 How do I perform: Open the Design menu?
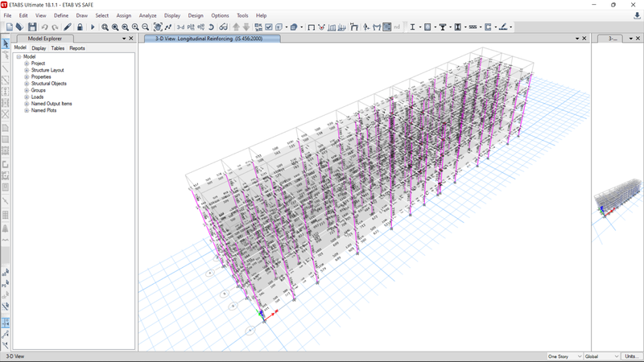point(196,15)
